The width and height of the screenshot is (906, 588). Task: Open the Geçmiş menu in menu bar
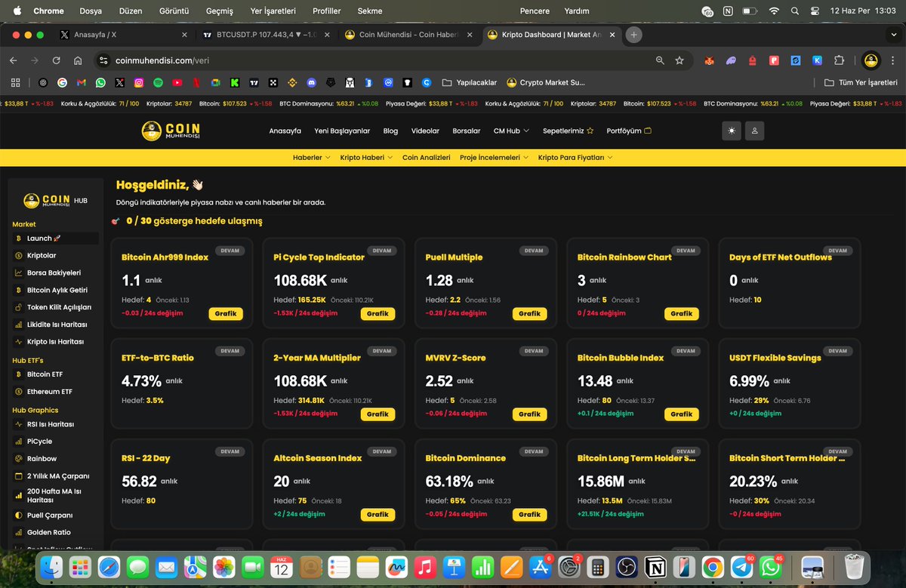(219, 11)
